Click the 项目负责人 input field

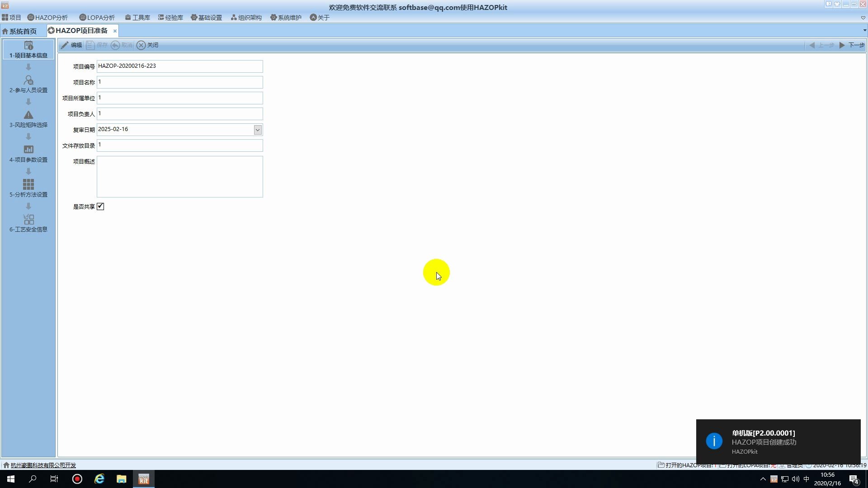tap(179, 114)
